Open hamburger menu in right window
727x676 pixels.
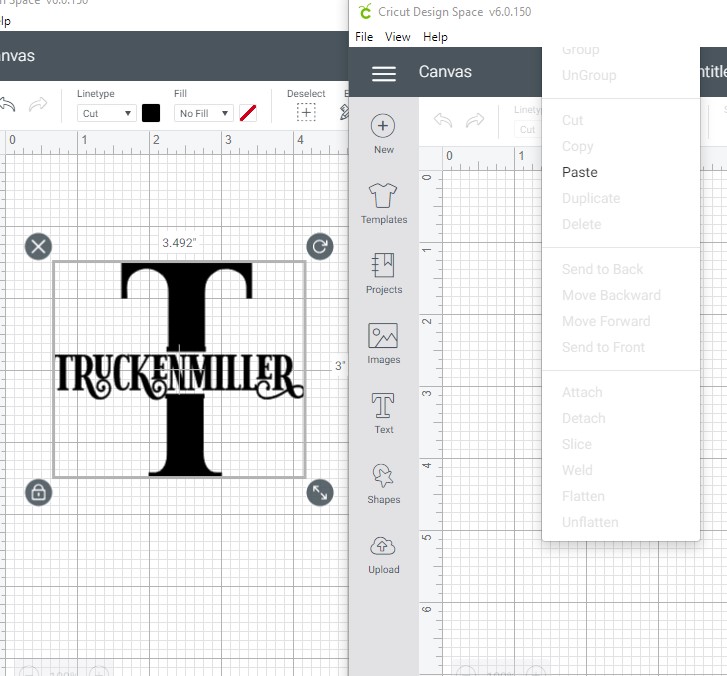pyautogui.click(x=384, y=73)
